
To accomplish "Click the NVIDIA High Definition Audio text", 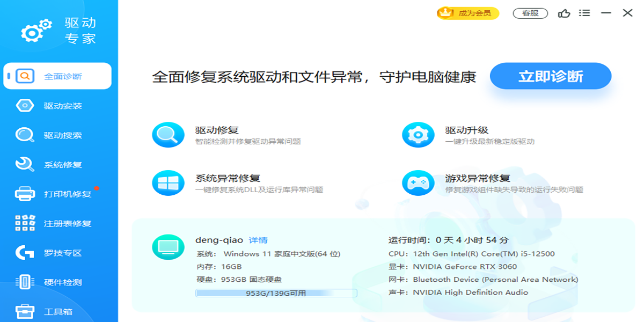I will (470, 292).
